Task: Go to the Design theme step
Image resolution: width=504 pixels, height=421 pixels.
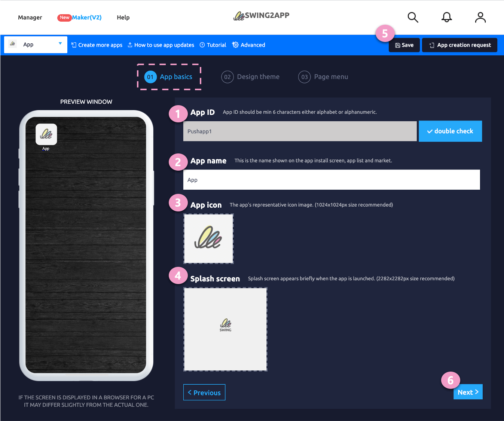Action: coord(250,77)
